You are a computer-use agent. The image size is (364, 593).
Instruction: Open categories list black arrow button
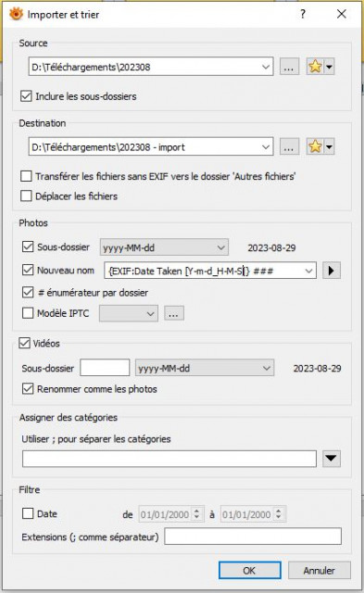tap(332, 459)
